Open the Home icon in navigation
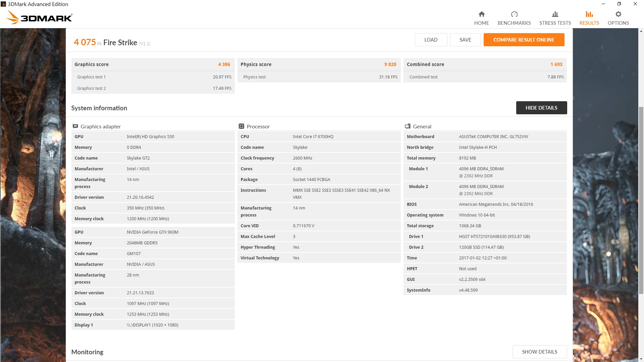Image resolution: width=644 pixels, height=362 pixels. [x=481, y=14]
